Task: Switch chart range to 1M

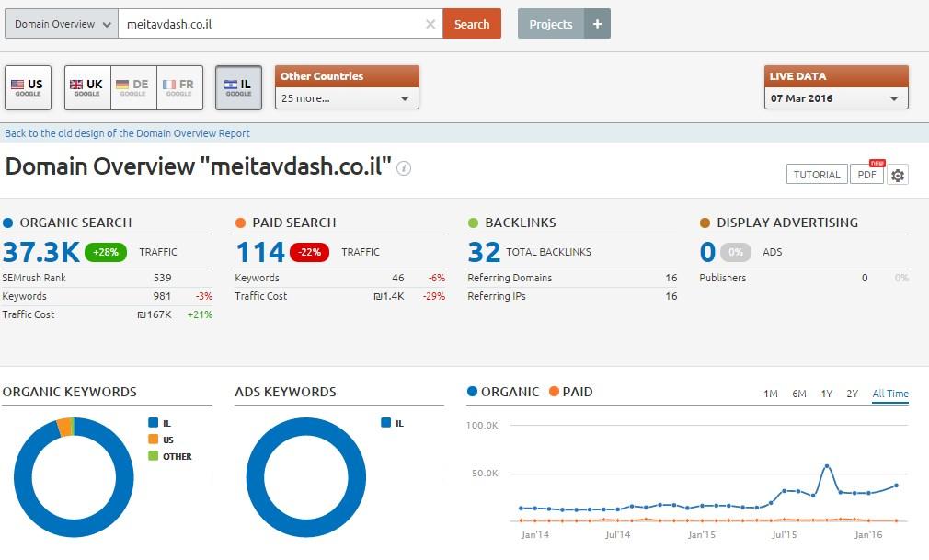Action: click(770, 394)
